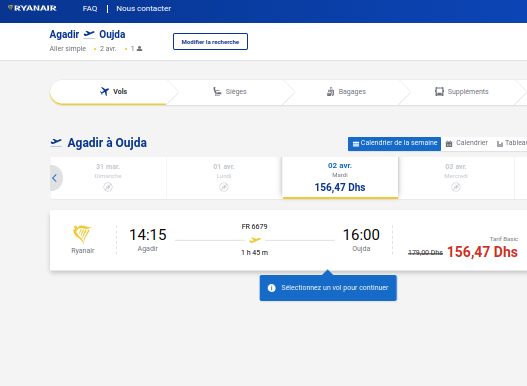Click no-flight icon under 31 mar.
527x386 pixels.
tap(108, 187)
